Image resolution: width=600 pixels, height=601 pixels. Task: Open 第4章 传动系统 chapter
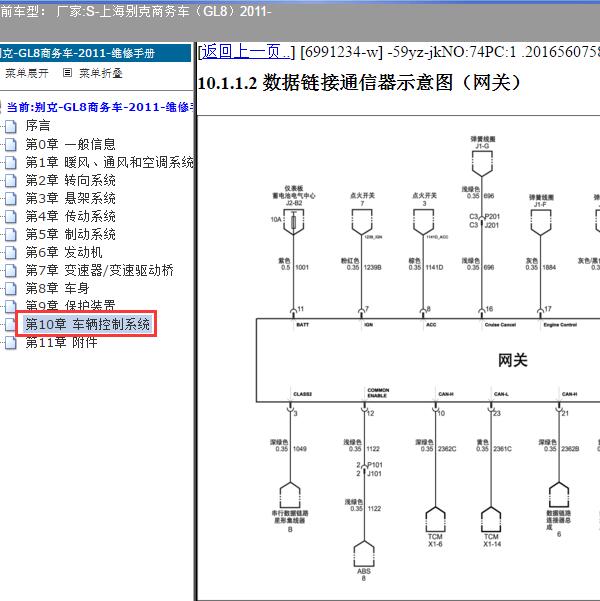point(71,217)
